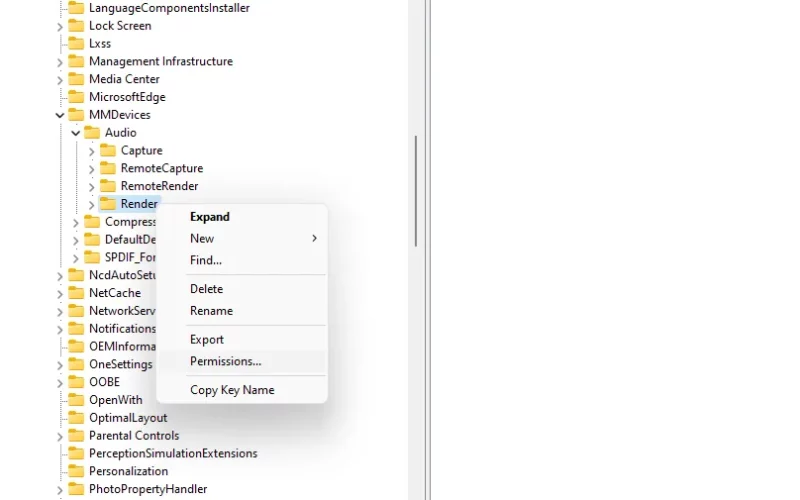Screen dimensions: 800x500
Task: Select the LanguageComponentsInstaller key label
Action: [x=169, y=8]
